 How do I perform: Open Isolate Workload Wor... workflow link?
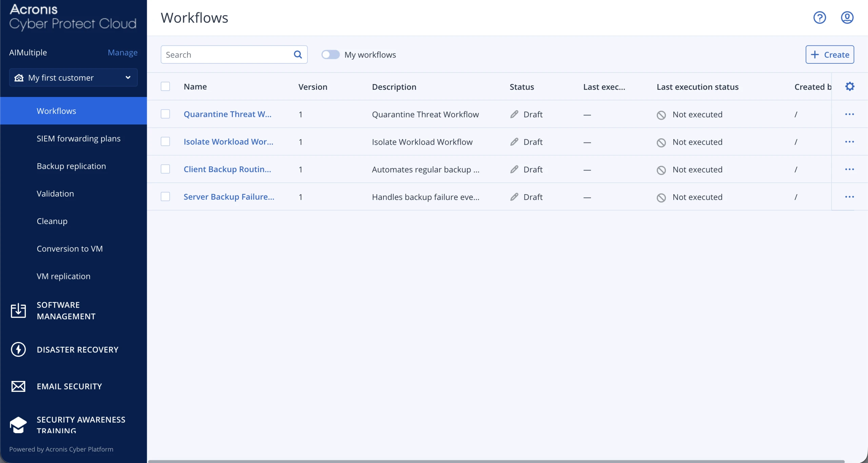(228, 142)
